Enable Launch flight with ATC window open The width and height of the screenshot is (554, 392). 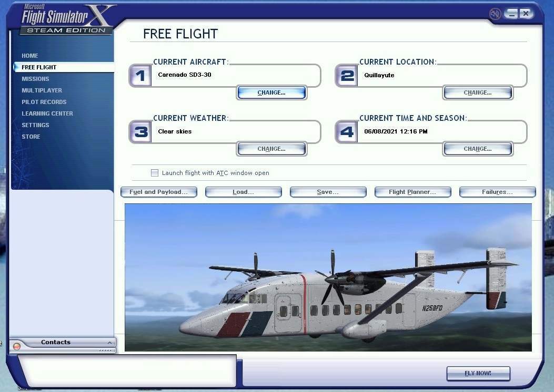154,173
